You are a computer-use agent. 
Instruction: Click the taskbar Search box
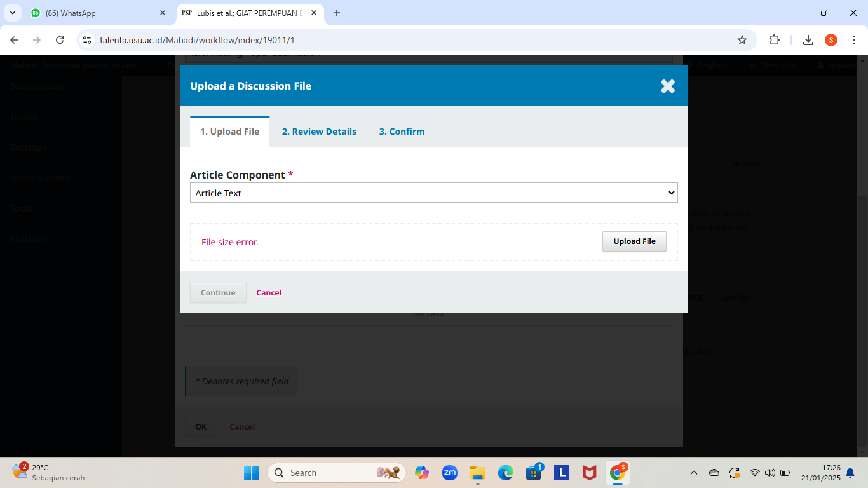point(337,473)
